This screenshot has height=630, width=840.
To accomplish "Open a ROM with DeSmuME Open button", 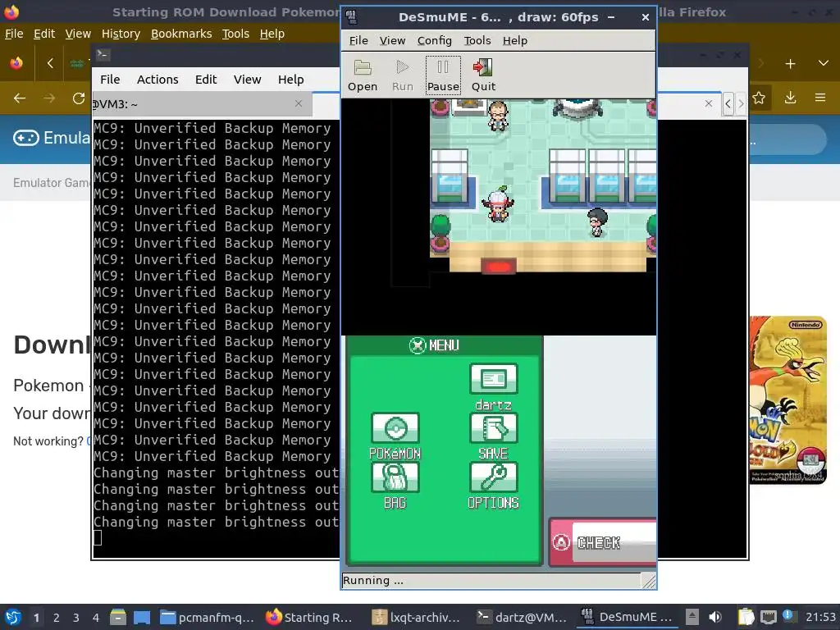I will (x=363, y=75).
